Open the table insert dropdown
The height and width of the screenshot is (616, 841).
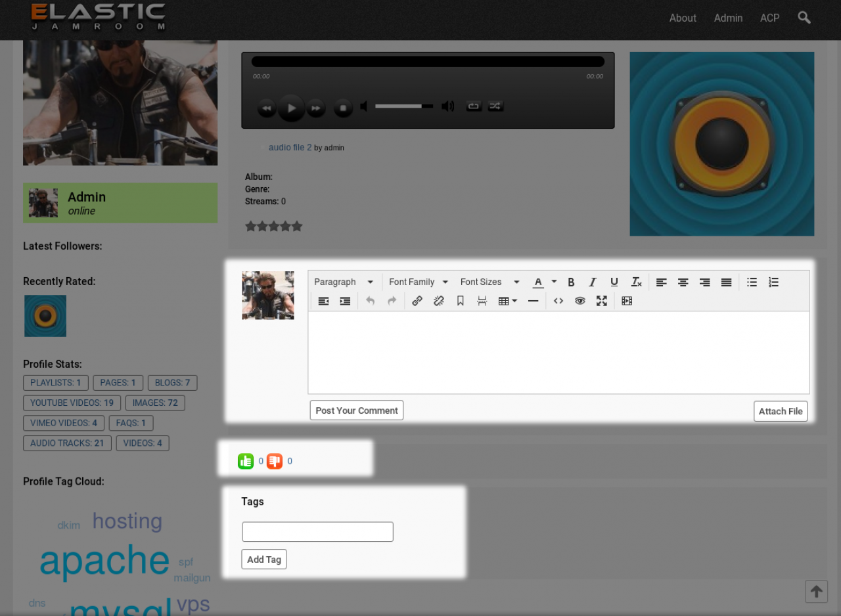508,301
